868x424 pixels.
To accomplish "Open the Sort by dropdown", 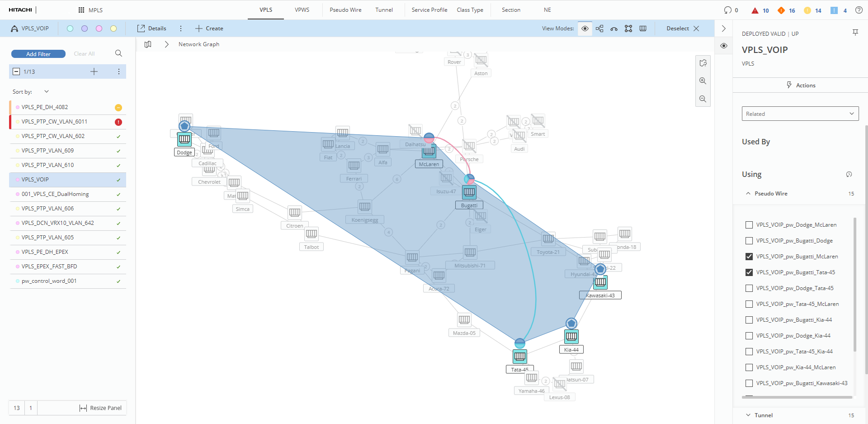I will pos(46,92).
